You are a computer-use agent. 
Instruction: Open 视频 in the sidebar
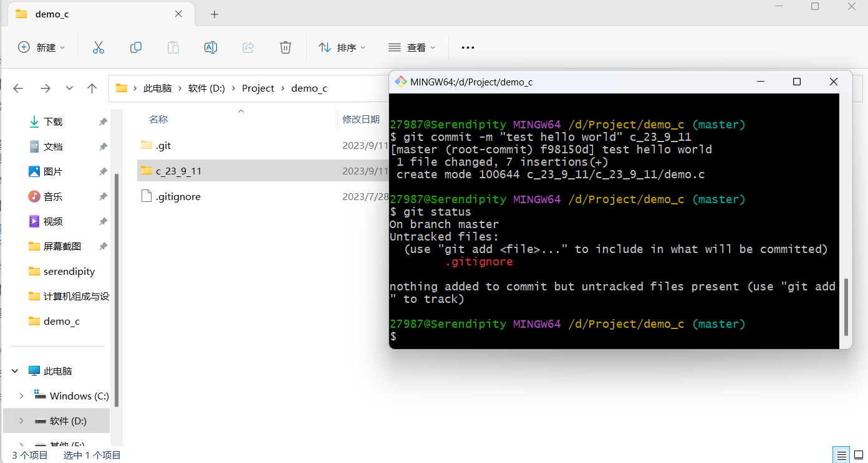pos(53,222)
